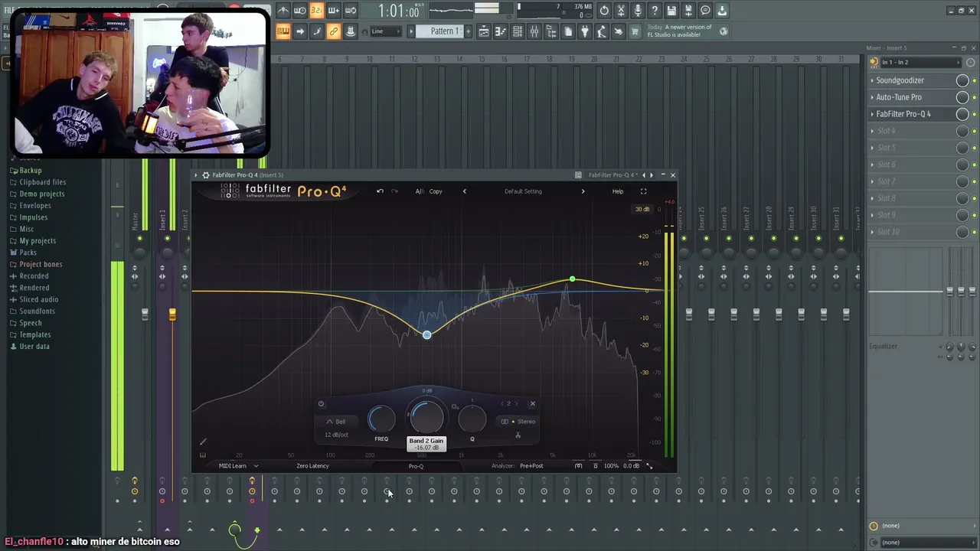Open the Sliced audio browser folder
The image size is (980, 551).
pyautogui.click(x=39, y=299)
